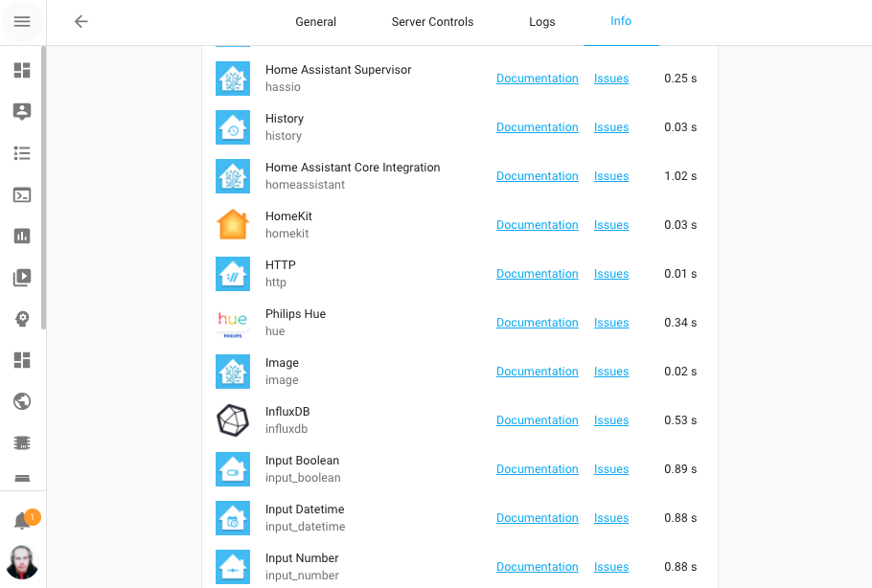
Task: Open the Overview dashboard from the sidebar
Action: click(x=22, y=70)
